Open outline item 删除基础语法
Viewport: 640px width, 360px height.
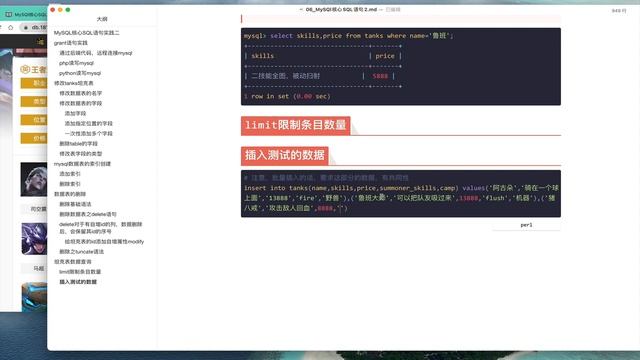75,204
